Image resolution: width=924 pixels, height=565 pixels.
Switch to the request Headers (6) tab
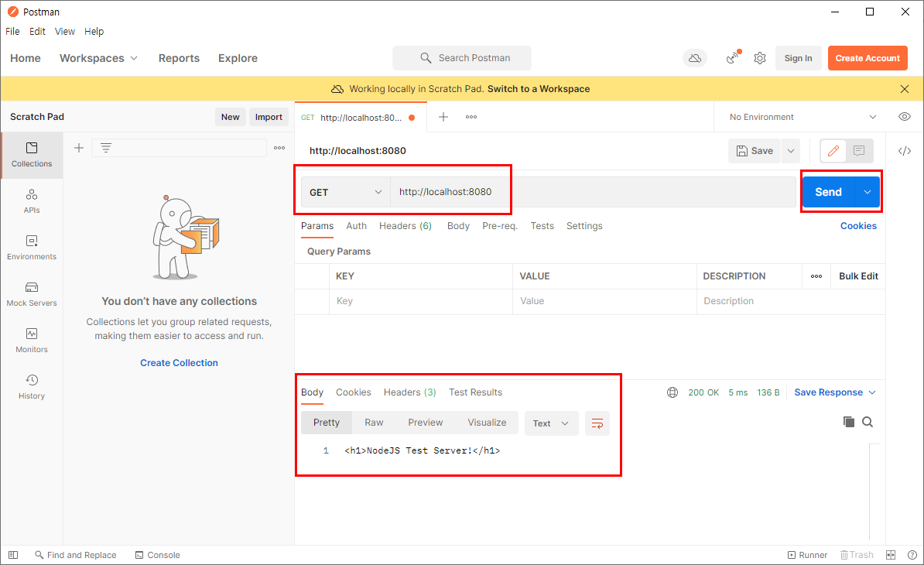[x=406, y=226]
